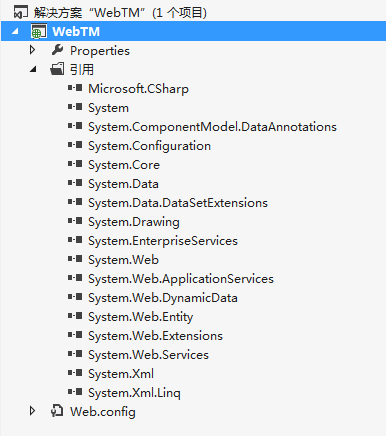This screenshot has width=386, height=436.
Task: Select the System.Configuration reference
Action: pos(149,146)
